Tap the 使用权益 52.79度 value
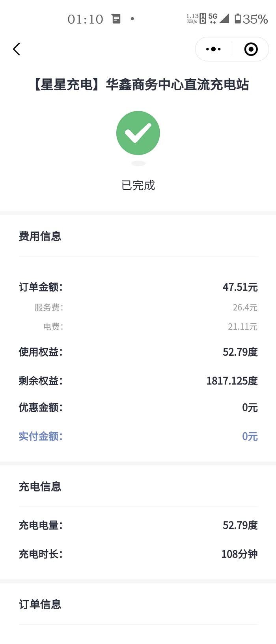This screenshot has width=276, height=644. (x=240, y=352)
